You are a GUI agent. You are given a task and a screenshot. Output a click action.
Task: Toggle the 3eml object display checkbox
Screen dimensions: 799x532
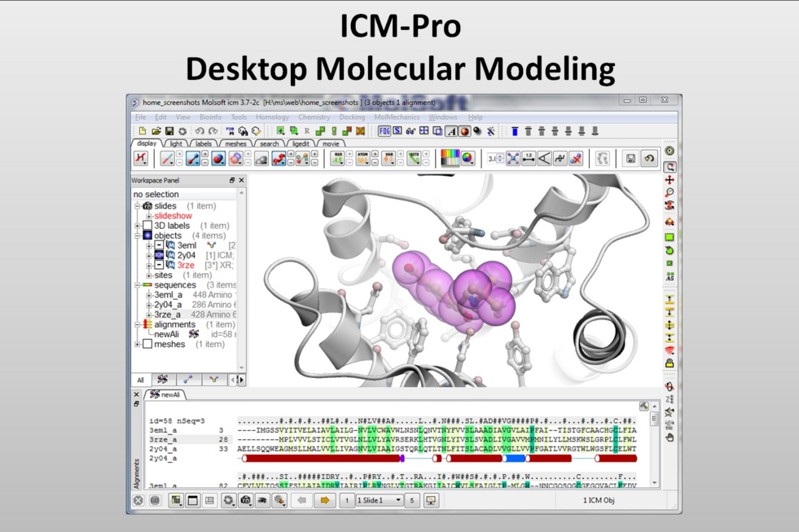[159, 245]
